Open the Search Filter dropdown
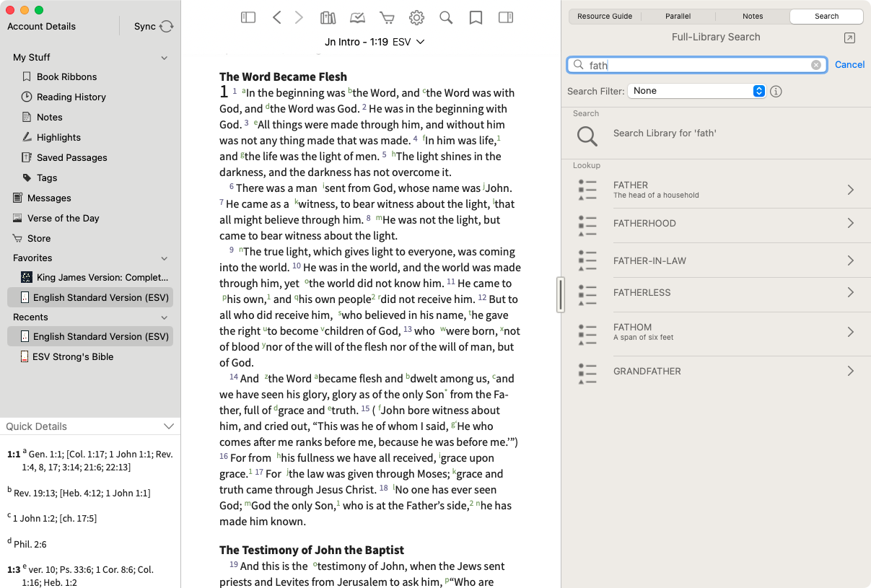The height and width of the screenshot is (588, 871). (x=696, y=91)
